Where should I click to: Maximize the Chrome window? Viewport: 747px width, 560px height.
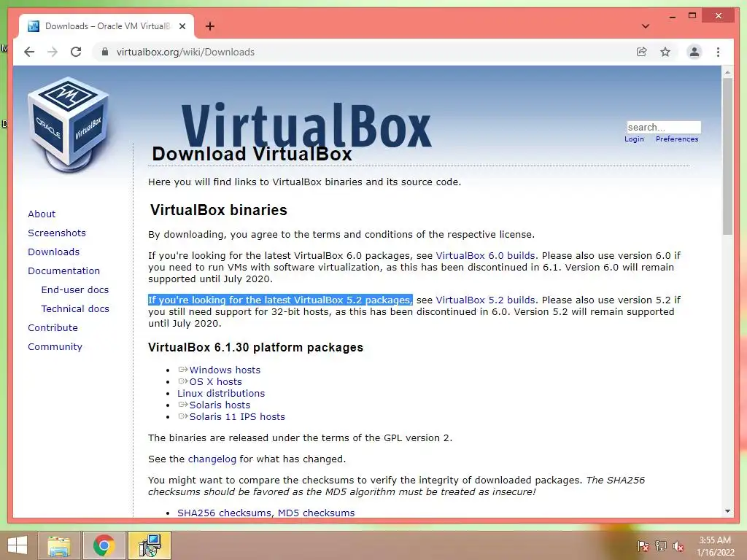point(692,16)
